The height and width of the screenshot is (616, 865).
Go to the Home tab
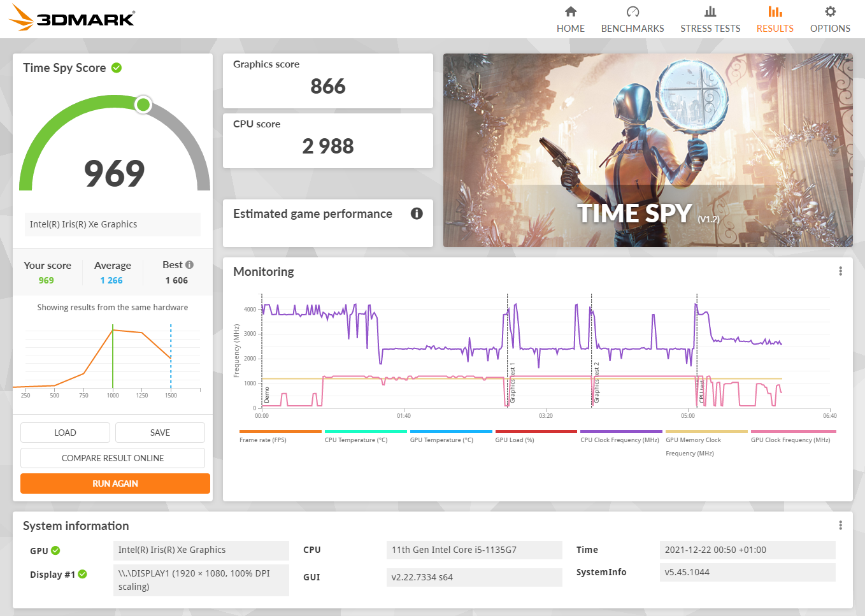[x=571, y=19]
